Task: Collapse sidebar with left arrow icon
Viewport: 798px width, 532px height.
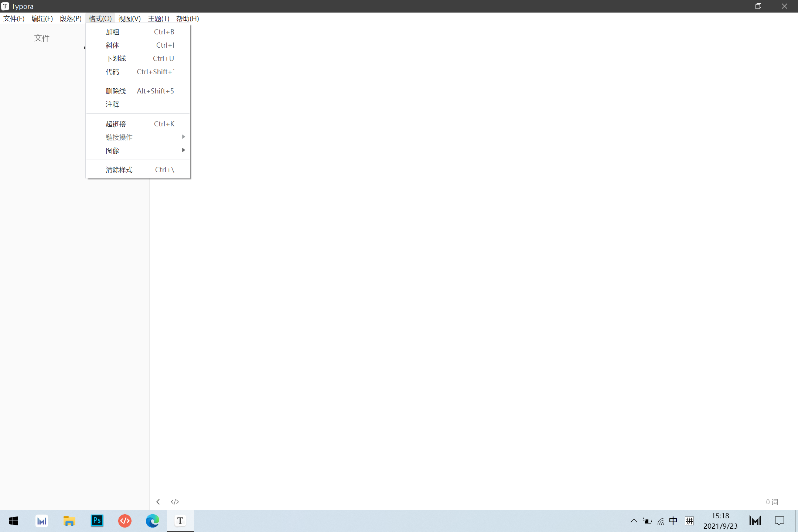Action: coord(158,501)
